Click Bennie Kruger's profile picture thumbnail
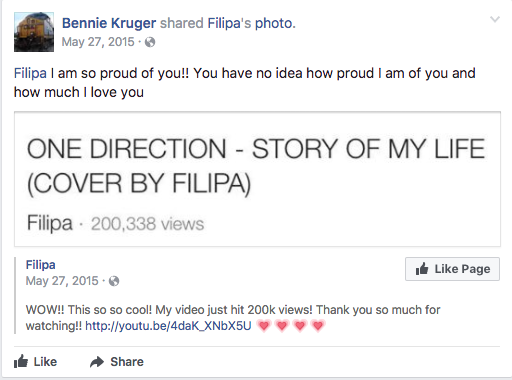 coord(34,32)
